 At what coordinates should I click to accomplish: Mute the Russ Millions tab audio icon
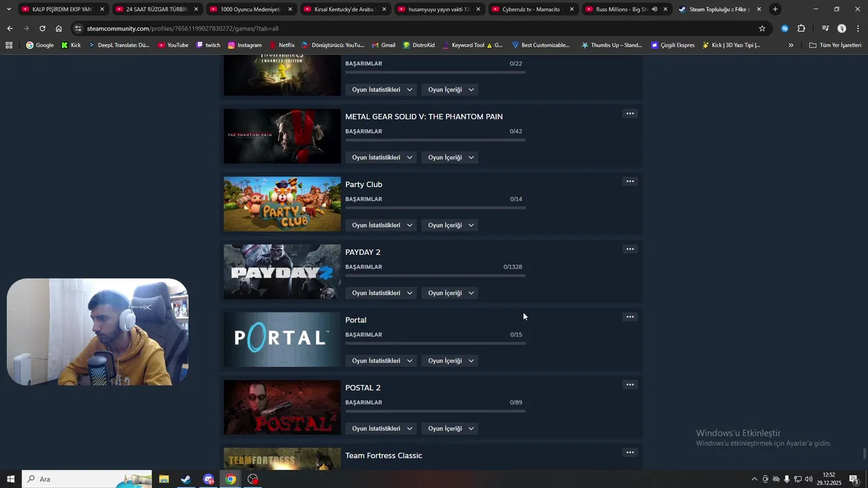click(x=654, y=9)
